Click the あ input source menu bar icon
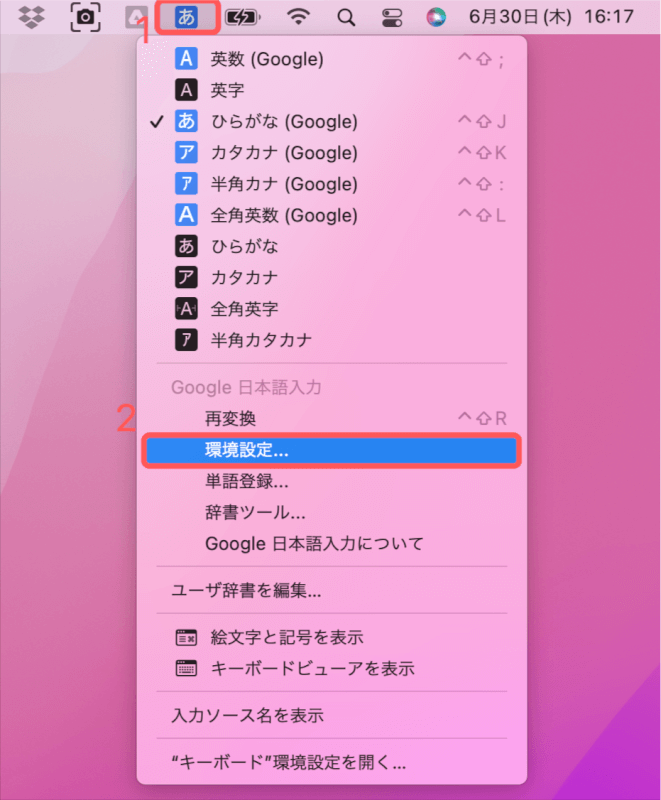Image resolution: width=661 pixels, height=800 pixels. [186, 17]
